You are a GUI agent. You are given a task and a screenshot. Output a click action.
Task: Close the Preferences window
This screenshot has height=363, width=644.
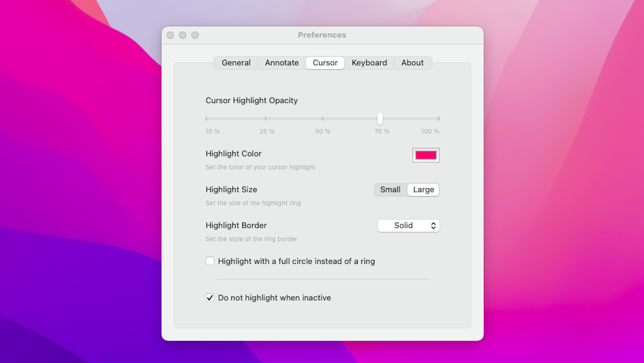[170, 35]
